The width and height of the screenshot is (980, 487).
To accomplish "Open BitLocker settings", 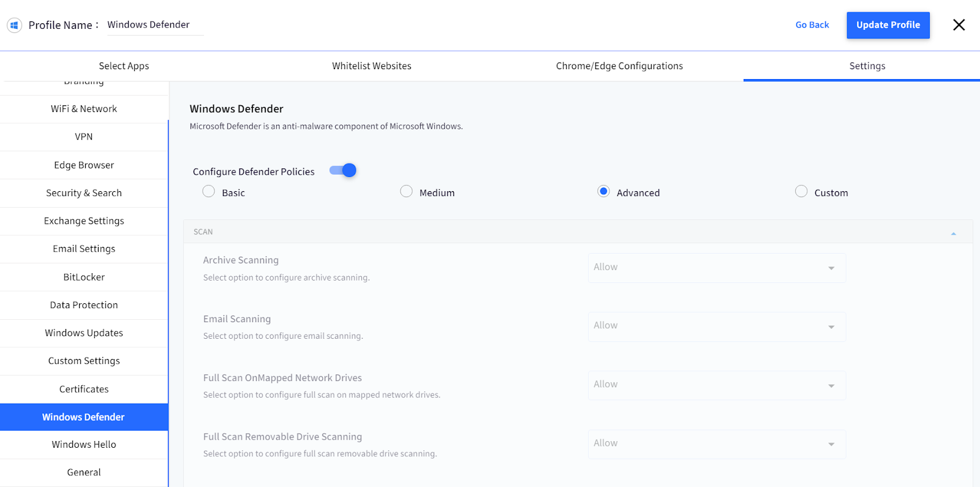I will pyautogui.click(x=84, y=277).
